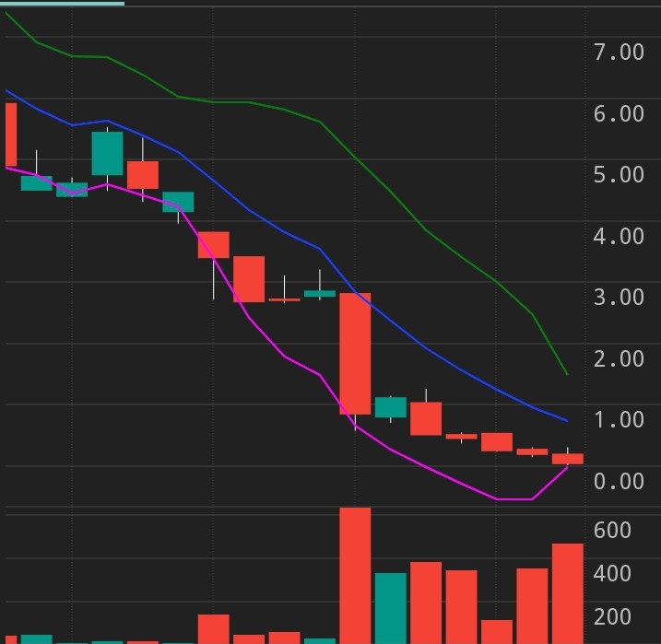Select the small green candlestick near 3.00
661x644 pixels.
320,293
